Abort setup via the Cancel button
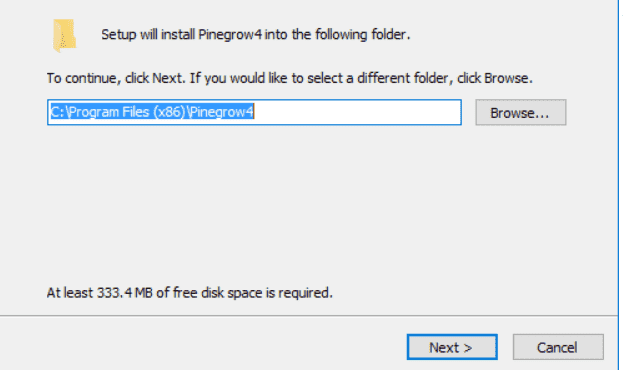 (x=558, y=347)
